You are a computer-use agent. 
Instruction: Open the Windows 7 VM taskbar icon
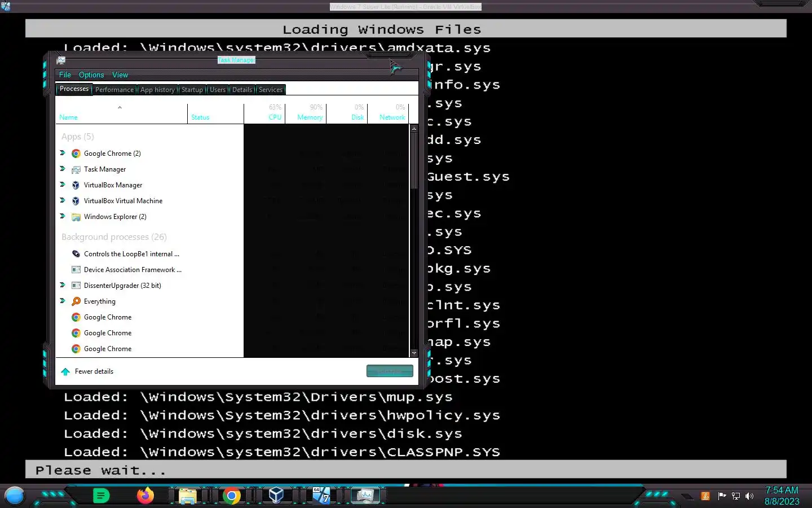tap(321, 496)
